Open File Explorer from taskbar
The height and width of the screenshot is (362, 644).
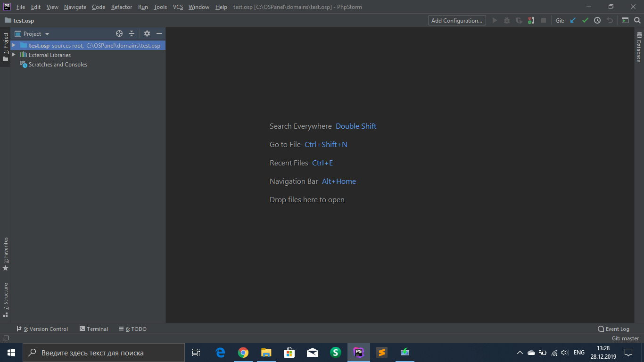(x=266, y=353)
